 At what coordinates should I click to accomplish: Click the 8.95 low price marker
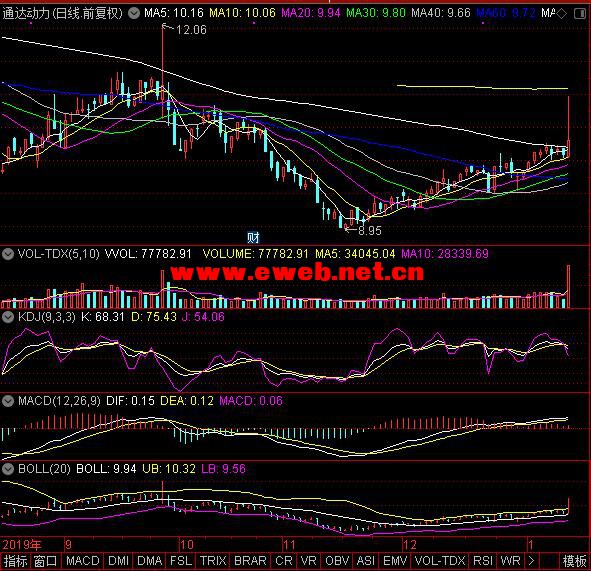(370, 231)
